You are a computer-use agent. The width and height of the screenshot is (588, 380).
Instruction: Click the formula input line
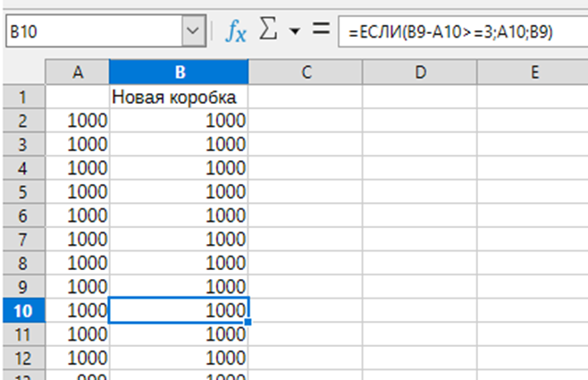(460, 33)
